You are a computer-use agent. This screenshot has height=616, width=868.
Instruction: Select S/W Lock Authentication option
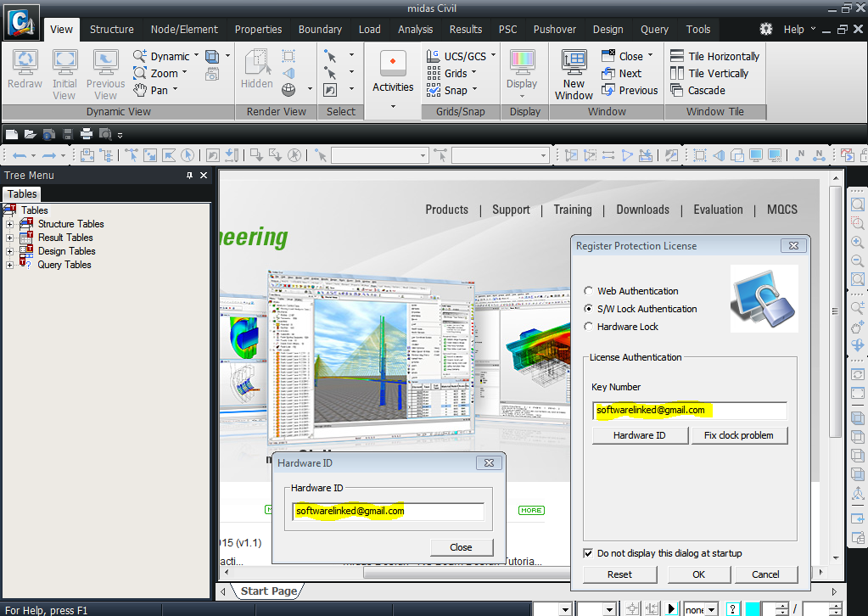589,309
